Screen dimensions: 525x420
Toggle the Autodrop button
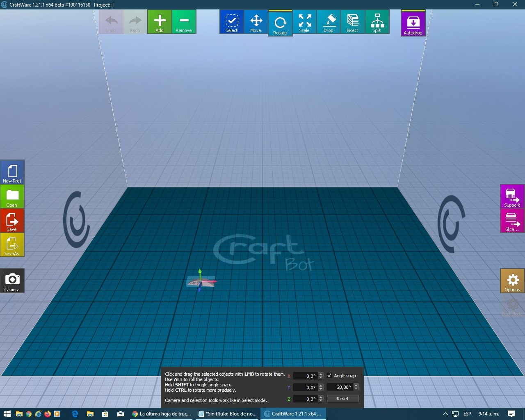[x=413, y=24]
